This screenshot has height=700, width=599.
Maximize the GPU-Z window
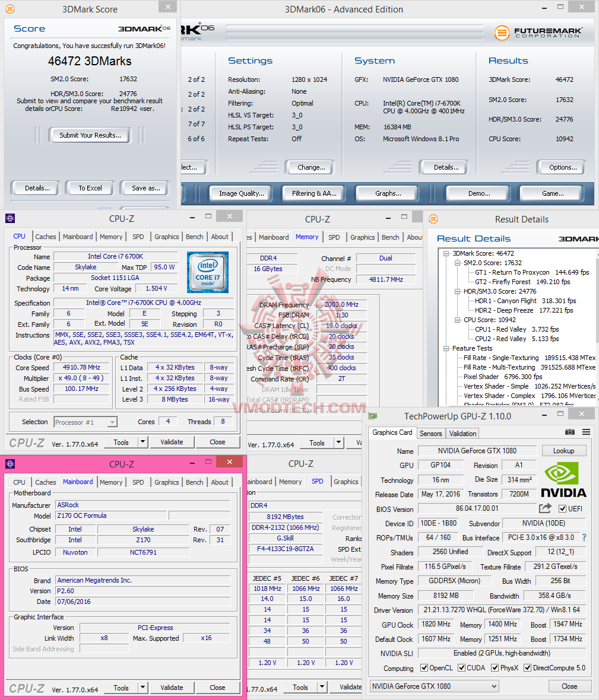tap(560, 414)
